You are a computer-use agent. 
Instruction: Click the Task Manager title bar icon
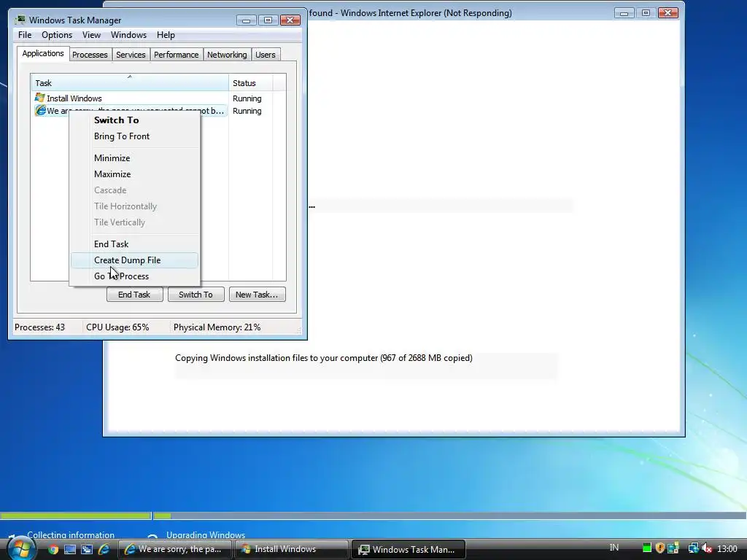20,20
